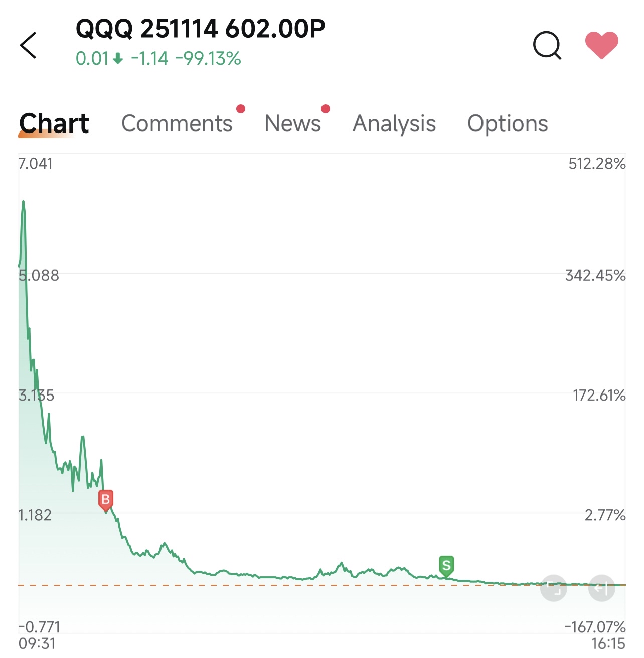This screenshot has width=644, height=658.
Task: Tap the -99.13% price change text
Action: point(208,59)
